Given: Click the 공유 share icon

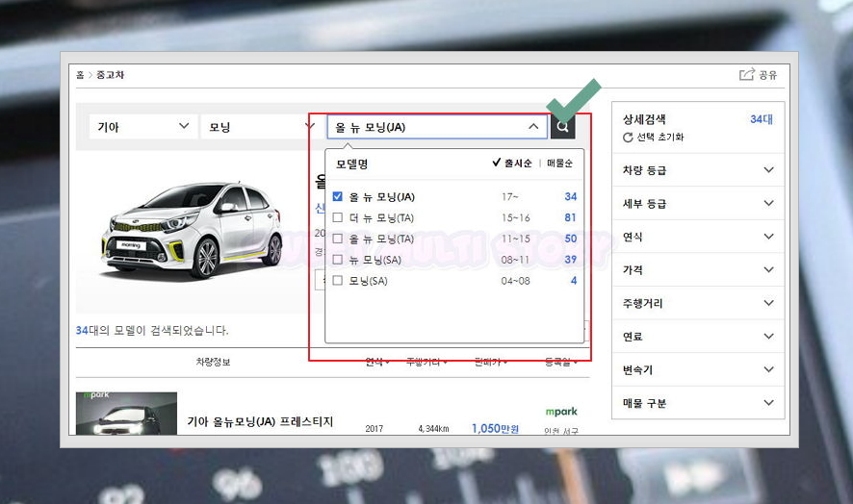Looking at the screenshot, I should coord(747,74).
